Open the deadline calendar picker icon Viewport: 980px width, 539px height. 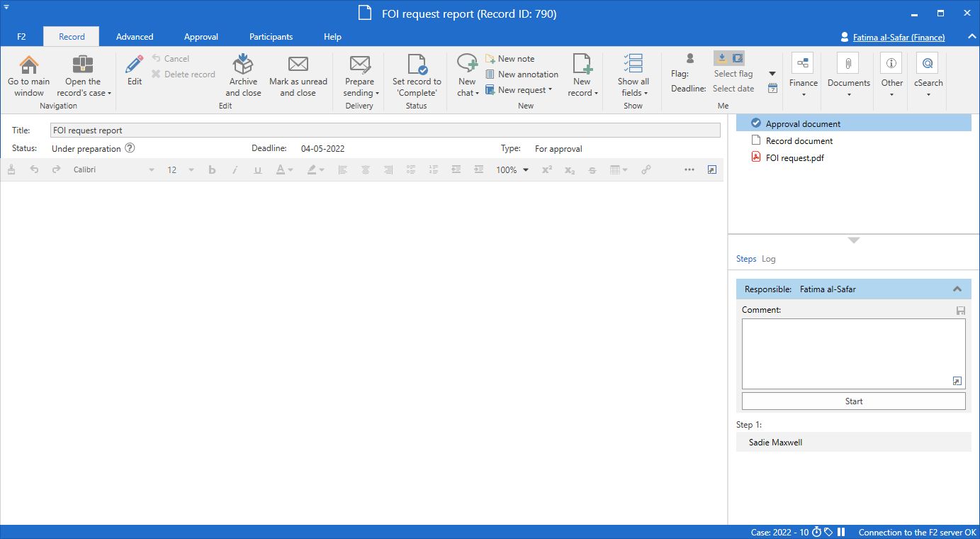point(772,89)
